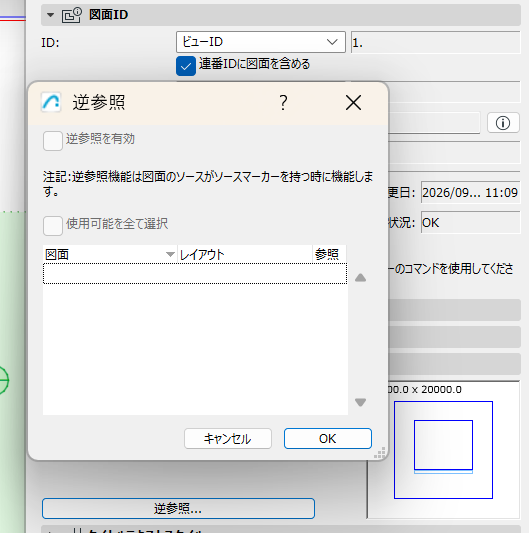The image size is (529, 533).
Task: Confirm with the OK button
Action: pyautogui.click(x=328, y=439)
